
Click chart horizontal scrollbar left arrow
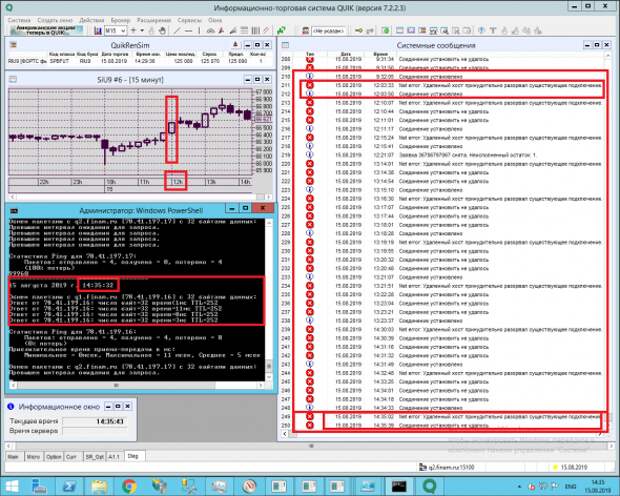tap(12, 197)
